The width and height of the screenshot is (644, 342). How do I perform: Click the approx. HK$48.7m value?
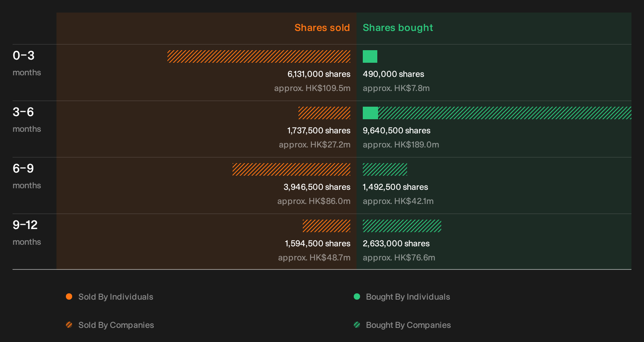314,258
